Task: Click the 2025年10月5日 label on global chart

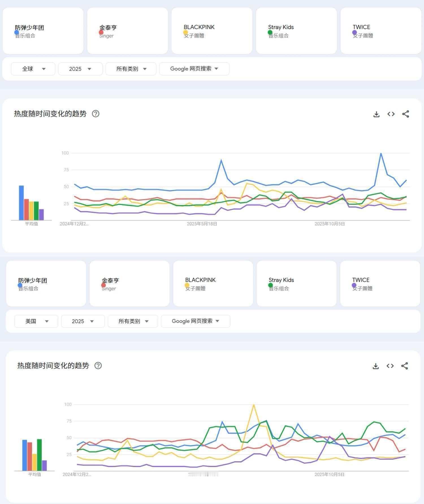Action: coord(330,224)
